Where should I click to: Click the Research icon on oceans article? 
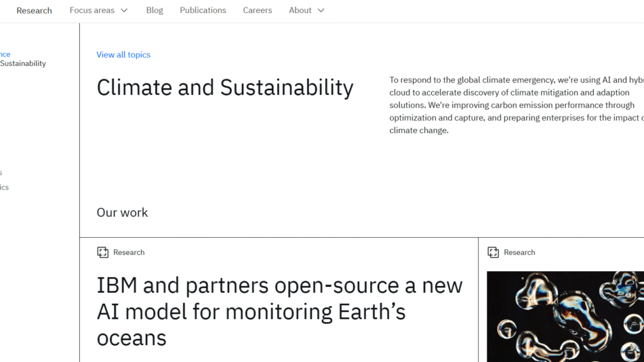tap(102, 252)
